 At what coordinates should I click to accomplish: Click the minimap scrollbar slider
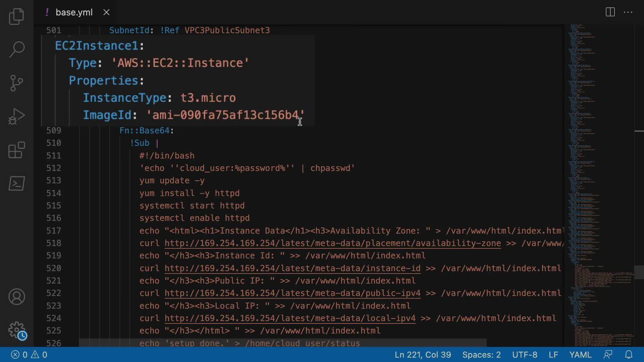tap(639, 272)
